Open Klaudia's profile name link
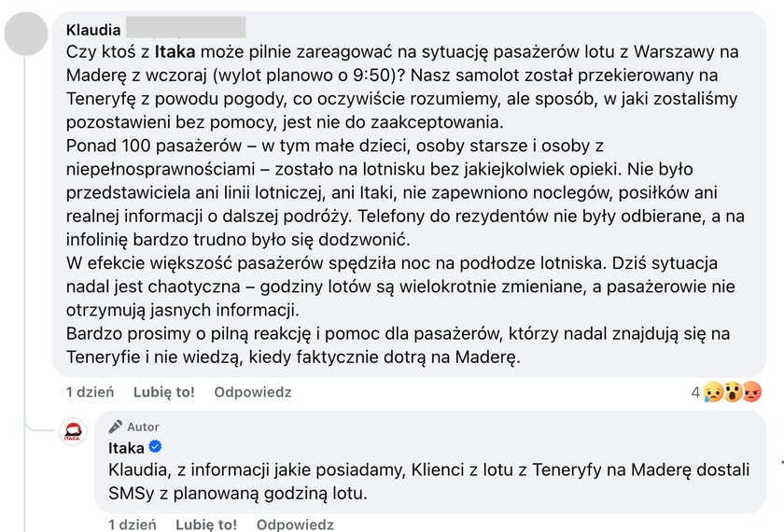This screenshot has height=532, width=784. click(94, 31)
